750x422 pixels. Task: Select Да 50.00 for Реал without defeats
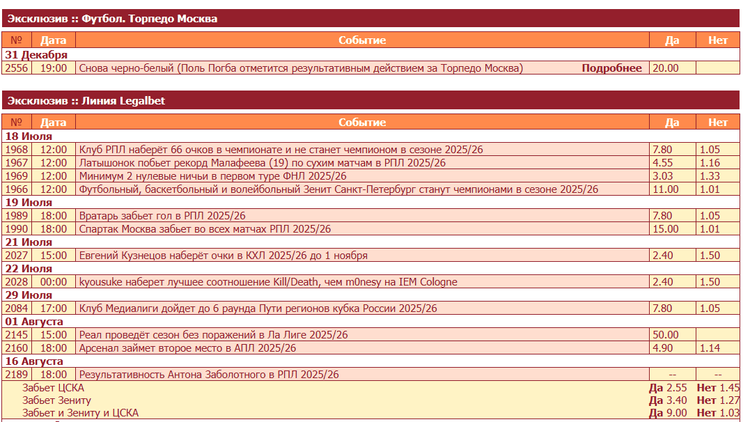click(665, 335)
